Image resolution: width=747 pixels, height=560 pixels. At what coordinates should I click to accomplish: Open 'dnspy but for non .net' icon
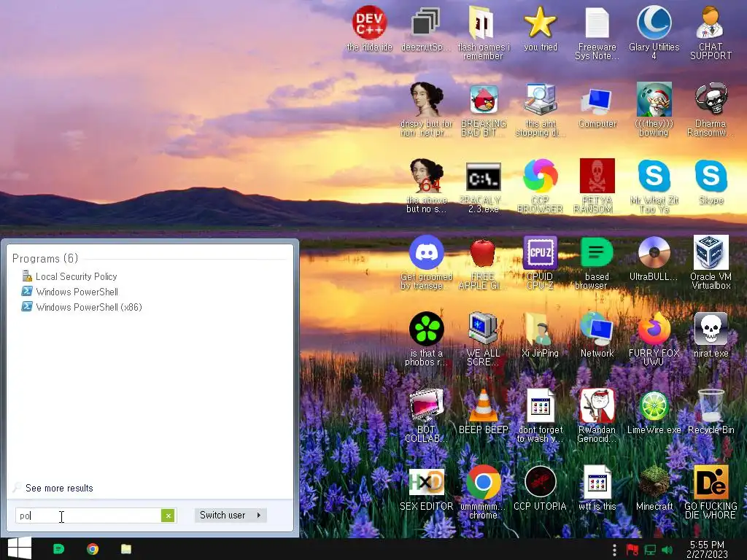pyautogui.click(x=426, y=99)
